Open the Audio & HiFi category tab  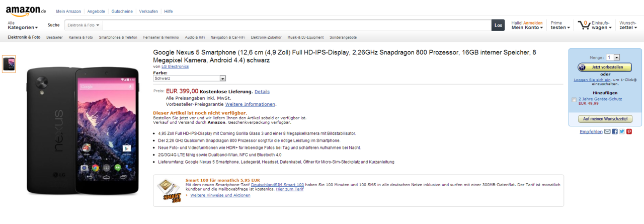click(195, 37)
